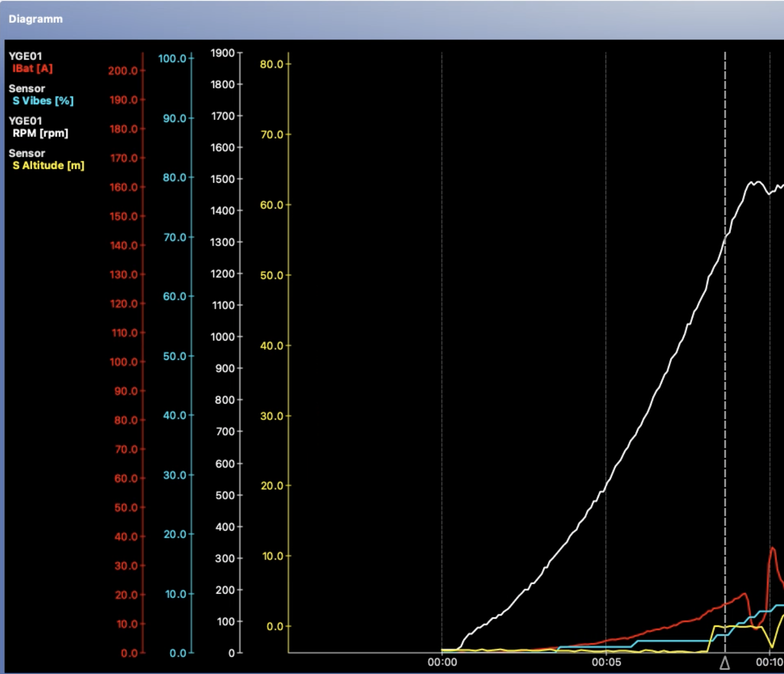Click the triangle cursor marker on time axis
The height and width of the screenshot is (674, 784).
pyautogui.click(x=724, y=663)
